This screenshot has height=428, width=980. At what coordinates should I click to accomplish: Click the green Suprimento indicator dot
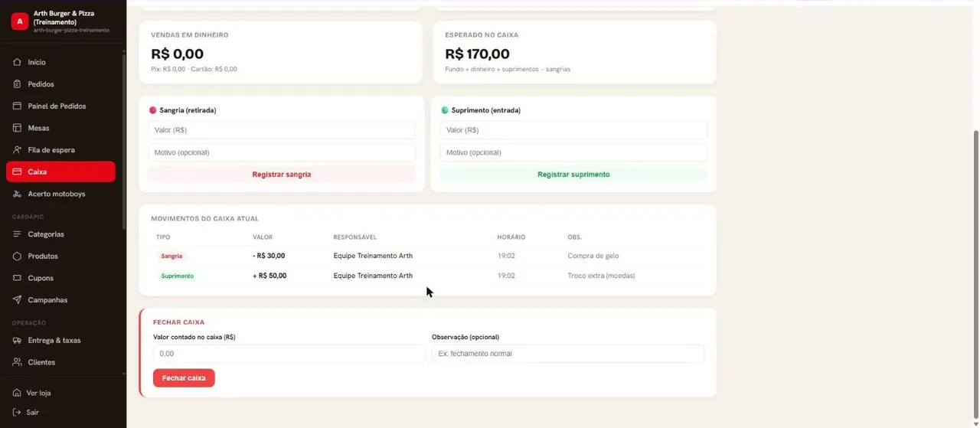[445, 110]
